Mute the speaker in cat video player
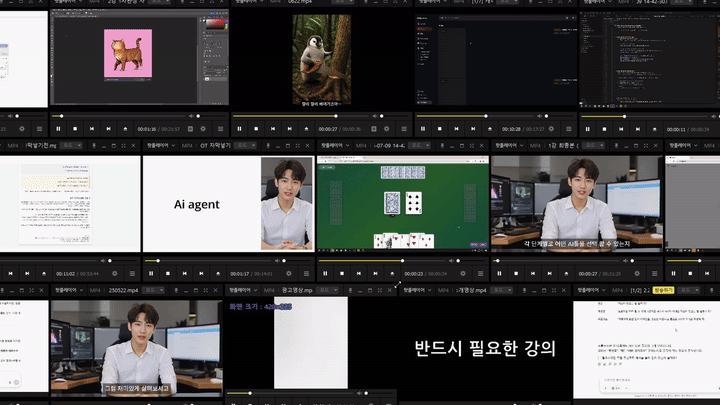The image size is (720, 405). click(x=191, y=116)
